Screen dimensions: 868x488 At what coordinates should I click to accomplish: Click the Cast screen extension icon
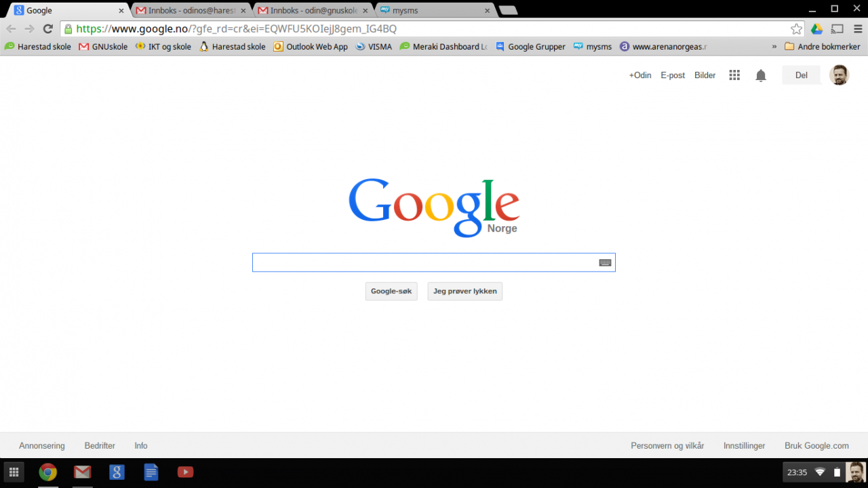(x=837, y=29)
